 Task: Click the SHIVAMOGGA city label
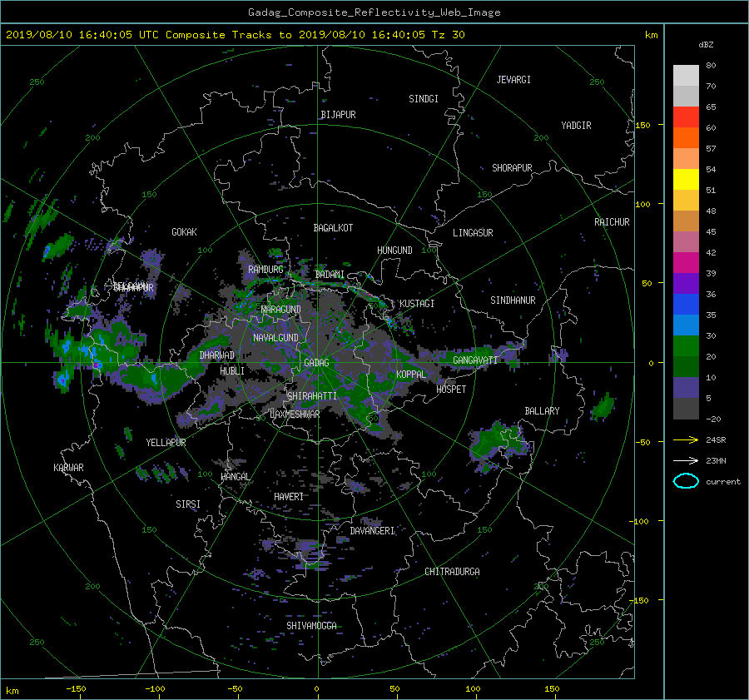coord(311,626)
